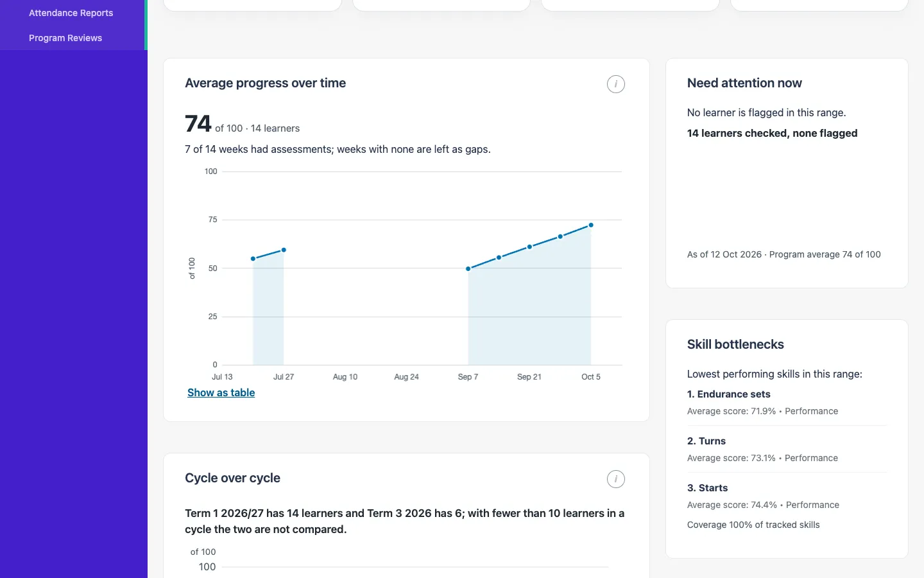Click the Aug 24 axis label

406,377
